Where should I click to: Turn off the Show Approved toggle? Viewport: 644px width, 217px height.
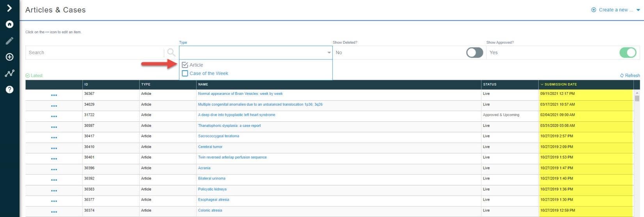(628, 52)
